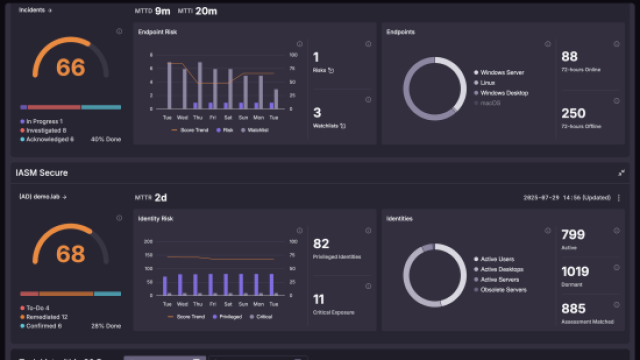Click info icon on the Watchlists card
The image size is (640, 360).
coord(368,100)
